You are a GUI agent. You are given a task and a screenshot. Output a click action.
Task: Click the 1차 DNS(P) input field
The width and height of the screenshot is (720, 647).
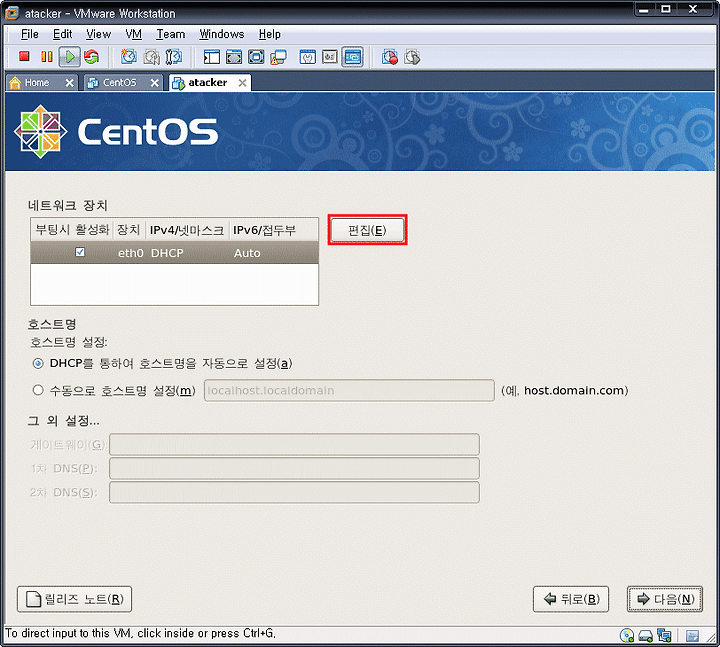point(294,468)
